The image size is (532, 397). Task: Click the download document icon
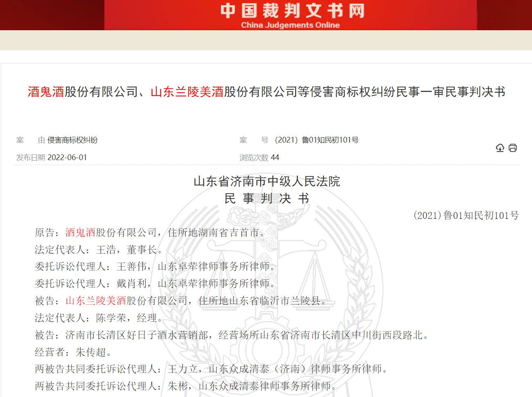tap(500, 148)
